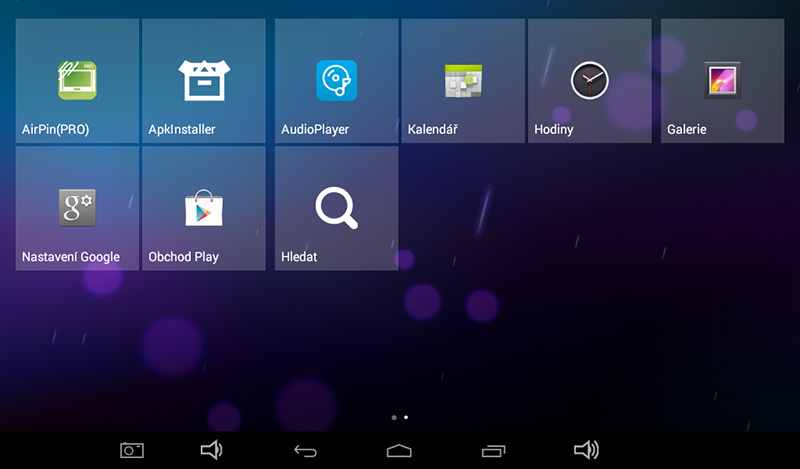Switch to first page indicator dot
This screenshot has height=469, width=800.
click(x=394, y=416)
